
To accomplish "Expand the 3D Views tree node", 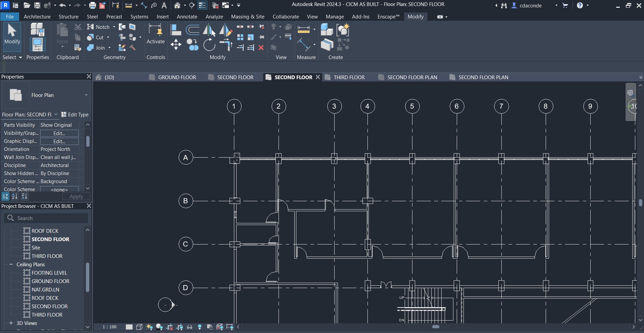I will click(11, 323).
